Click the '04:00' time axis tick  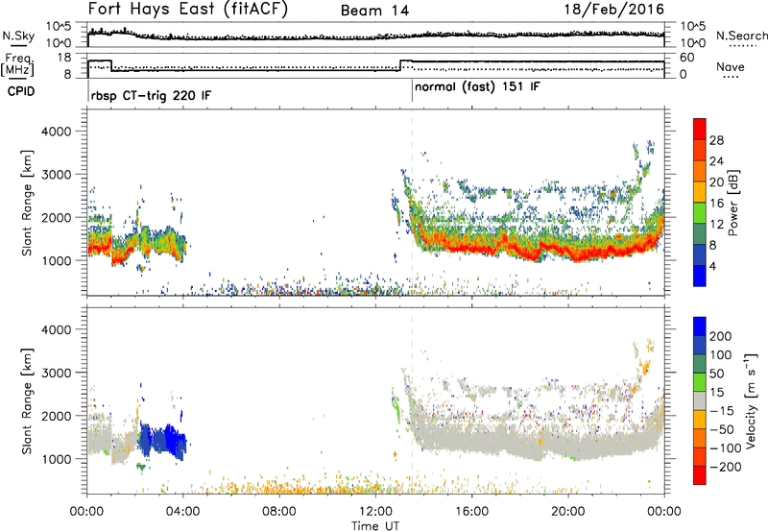(x=182, y=512)
